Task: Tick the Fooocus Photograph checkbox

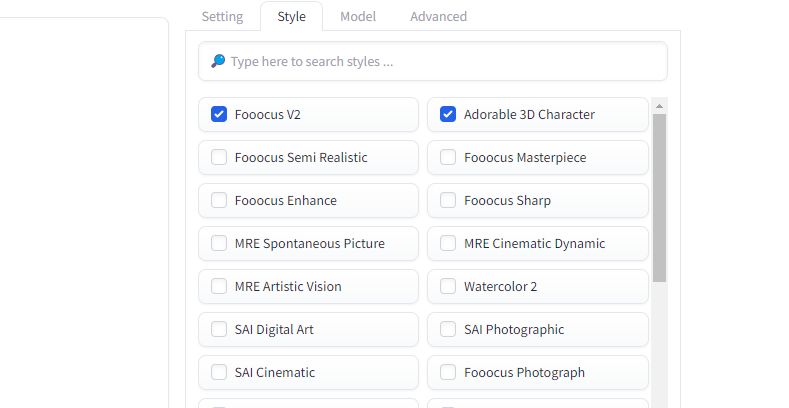Action: (x=448, y=372)
